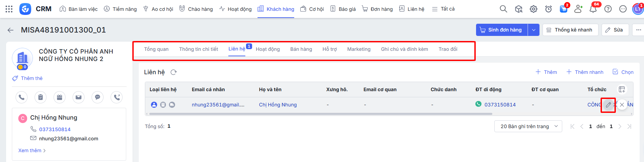Click the back arrow beside MISA48191001300_01
The width and height of the screenshot is (644, 162).
(x=11, y=30)
